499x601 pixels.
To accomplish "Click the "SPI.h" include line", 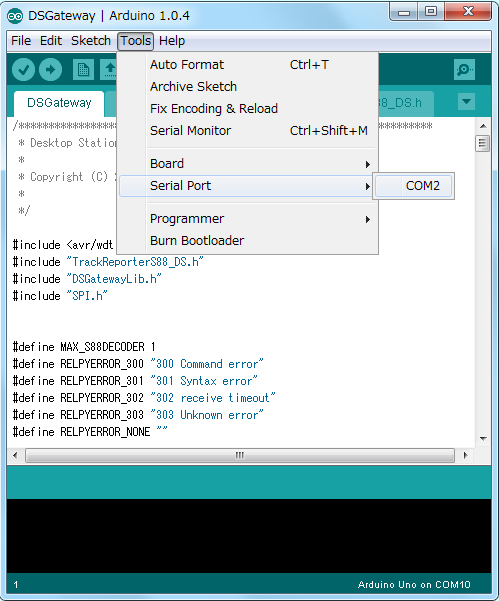I will [60, 296].
